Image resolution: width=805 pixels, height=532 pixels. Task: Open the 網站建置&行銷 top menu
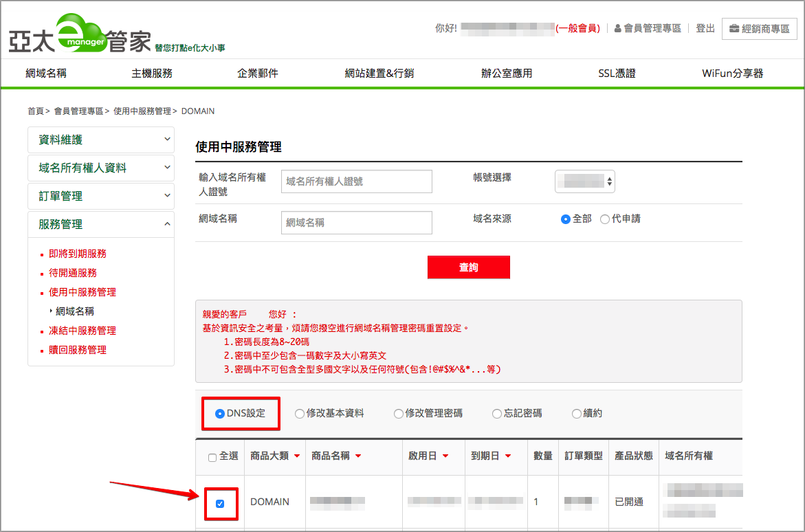click(379, 74)
